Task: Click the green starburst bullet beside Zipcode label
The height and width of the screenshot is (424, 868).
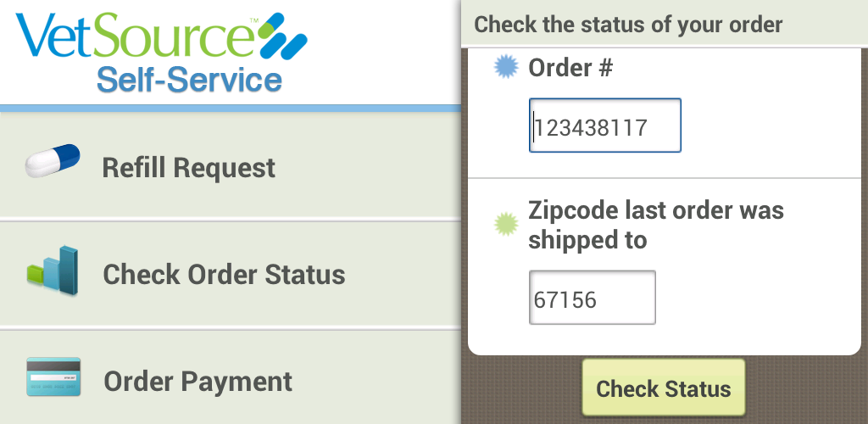Action: point(506,224)
